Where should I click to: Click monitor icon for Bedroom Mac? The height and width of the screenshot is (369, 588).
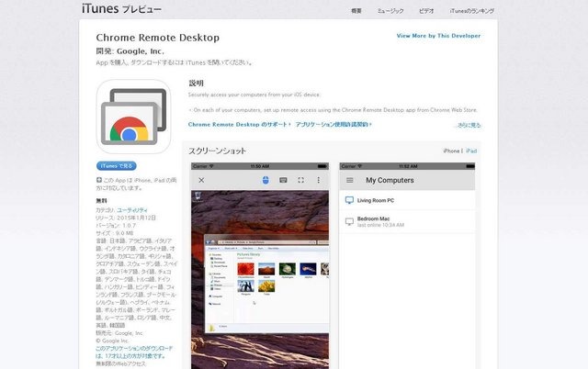(x=349, y=222)
